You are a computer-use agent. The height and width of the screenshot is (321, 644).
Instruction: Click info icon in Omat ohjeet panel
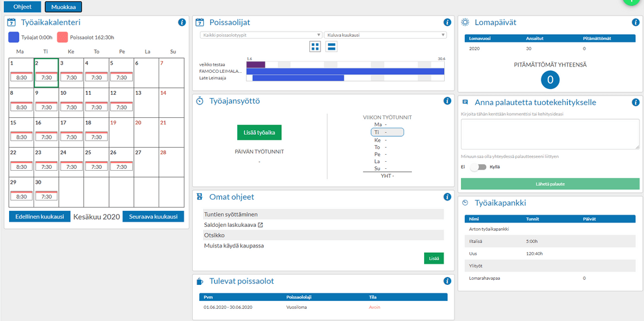(447, 197)
